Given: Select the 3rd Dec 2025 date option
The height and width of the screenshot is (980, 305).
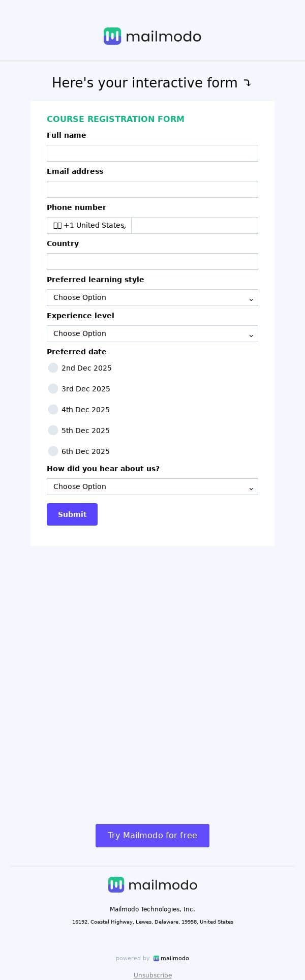Looking at the screenshot, I should [x=53, y=389].
